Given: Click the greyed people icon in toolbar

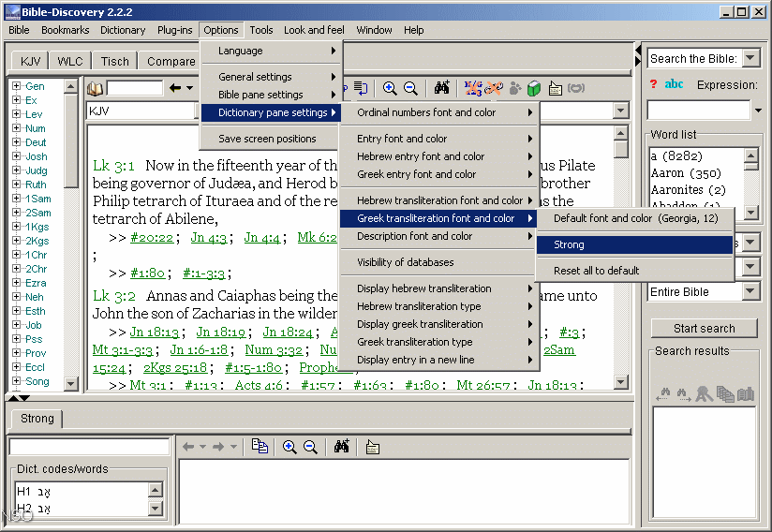Looking at the screenshot, I should click(515, 88).
